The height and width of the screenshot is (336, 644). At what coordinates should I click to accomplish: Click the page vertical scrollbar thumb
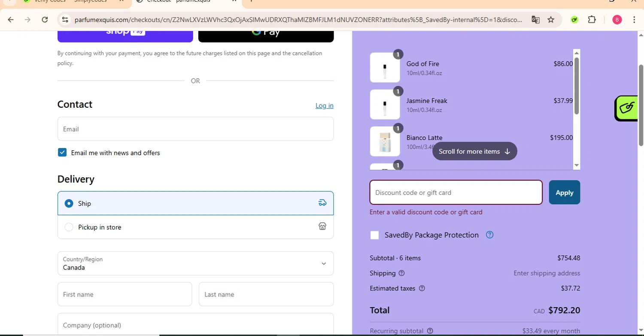[641, 105]
